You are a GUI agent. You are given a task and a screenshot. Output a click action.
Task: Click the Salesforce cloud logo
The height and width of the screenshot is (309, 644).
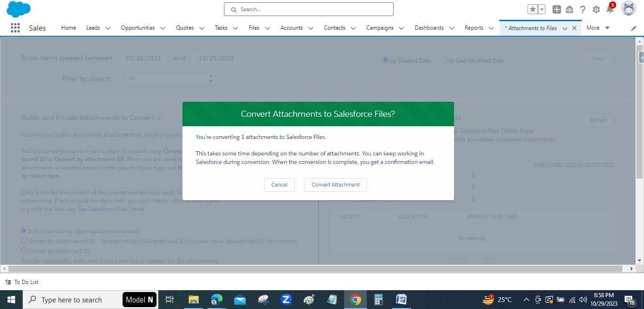19,9
